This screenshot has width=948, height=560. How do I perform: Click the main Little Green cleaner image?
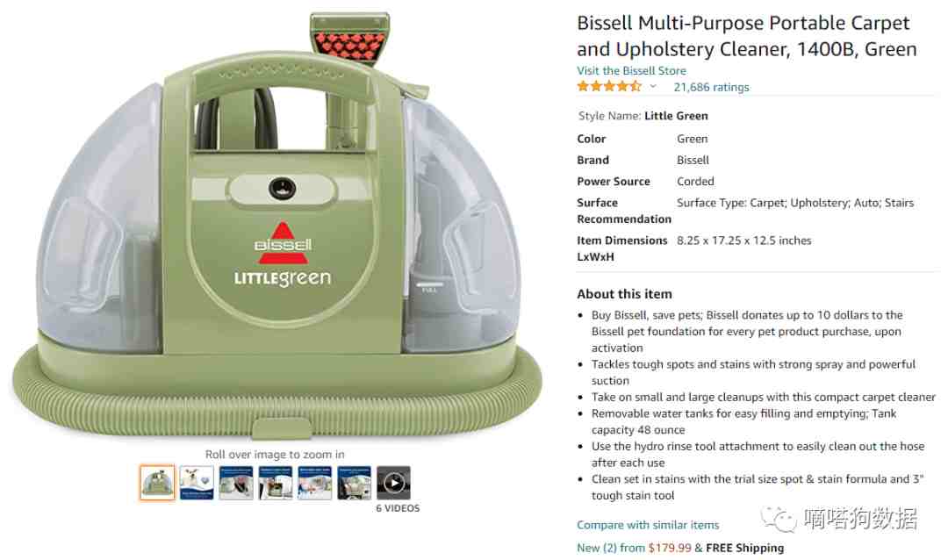276,226
